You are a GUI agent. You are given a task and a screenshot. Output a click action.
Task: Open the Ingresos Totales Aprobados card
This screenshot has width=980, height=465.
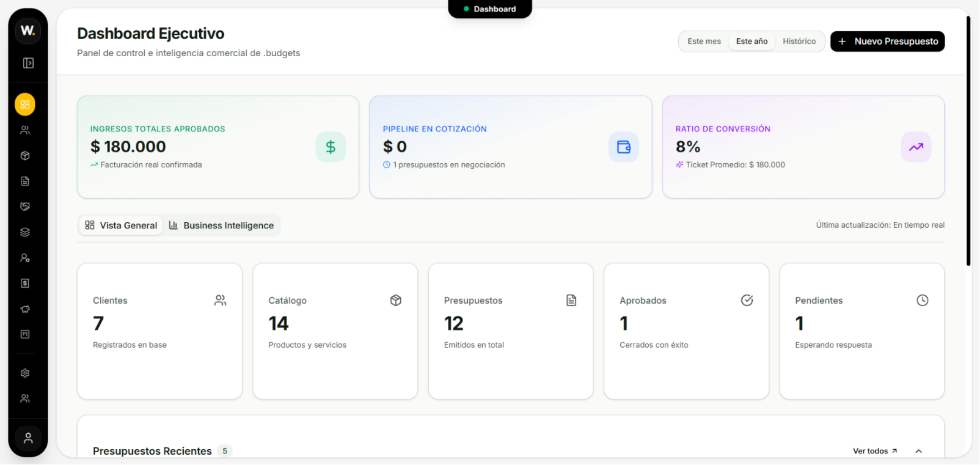click(x=218, y=147)
